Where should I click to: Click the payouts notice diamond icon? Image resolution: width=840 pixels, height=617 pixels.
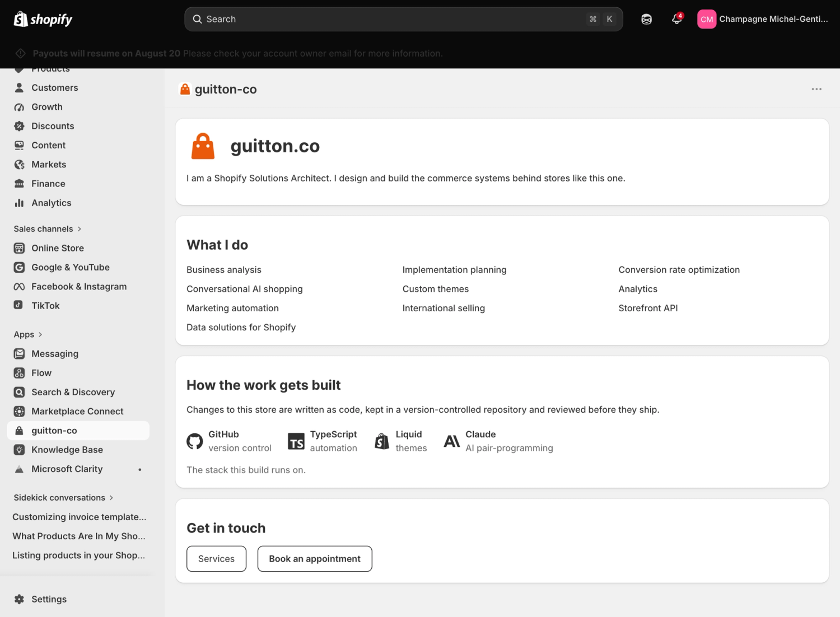(21, 53)
